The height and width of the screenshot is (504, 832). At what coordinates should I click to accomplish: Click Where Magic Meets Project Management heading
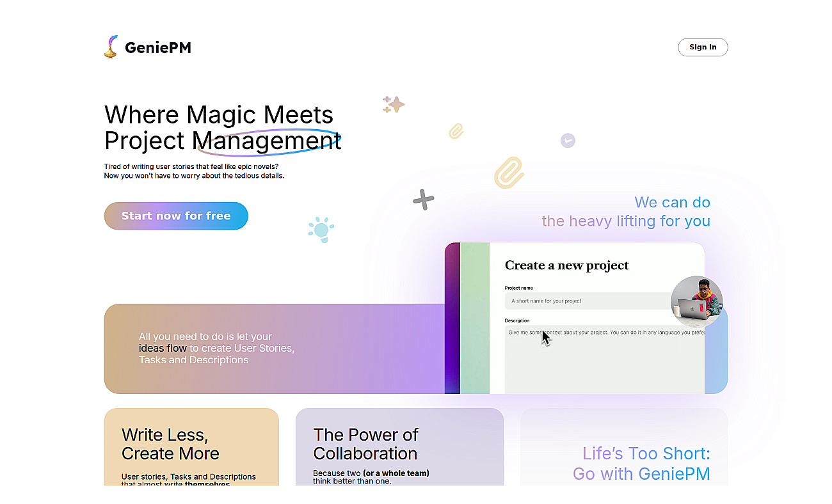click(223, 128)
